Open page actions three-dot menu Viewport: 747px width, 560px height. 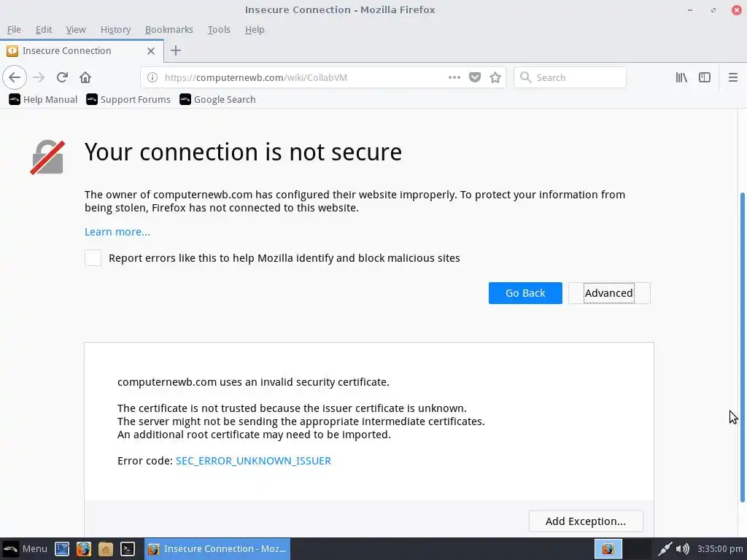tap(454, 77)
